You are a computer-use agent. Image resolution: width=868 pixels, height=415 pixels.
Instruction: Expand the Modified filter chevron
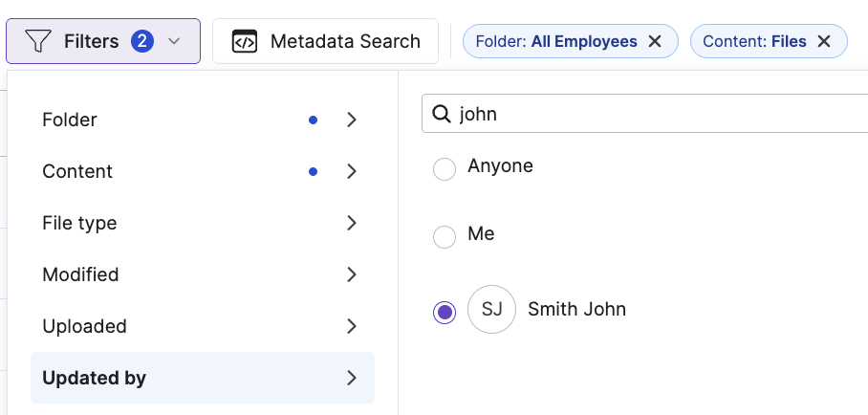[351, 274]
